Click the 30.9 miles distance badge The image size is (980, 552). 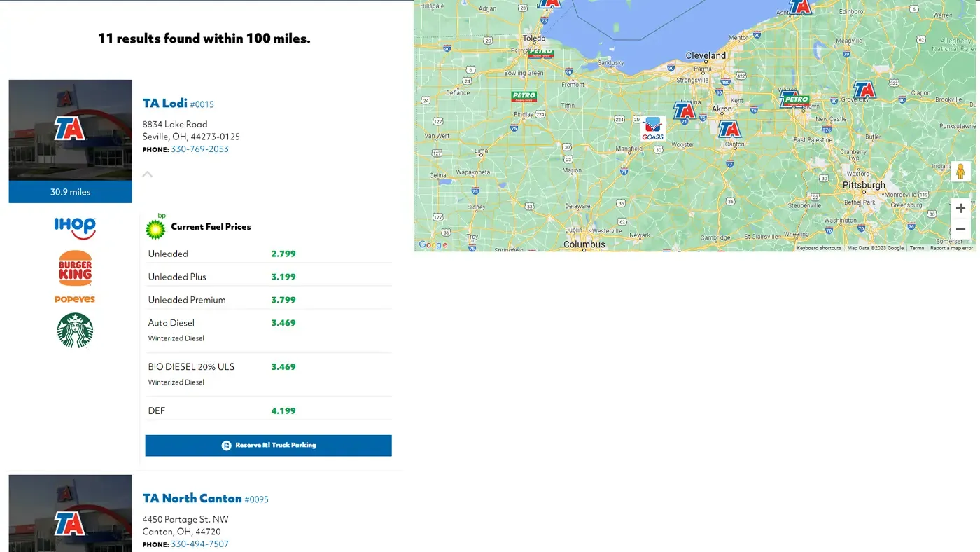pos(70,192)
